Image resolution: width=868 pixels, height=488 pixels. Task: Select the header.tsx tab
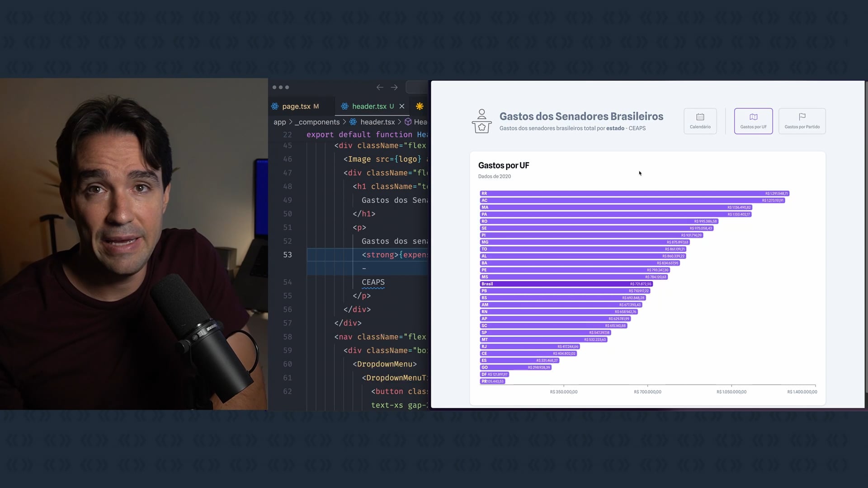pos(369,106)
